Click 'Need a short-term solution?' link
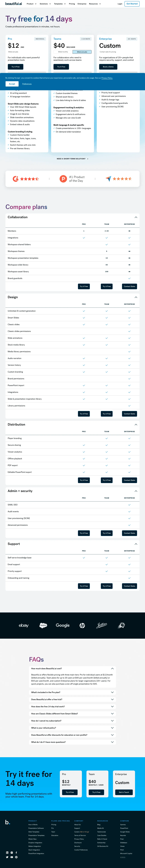Image resolution: width=145 pixels, height=868 pixels. coord(72,159)
